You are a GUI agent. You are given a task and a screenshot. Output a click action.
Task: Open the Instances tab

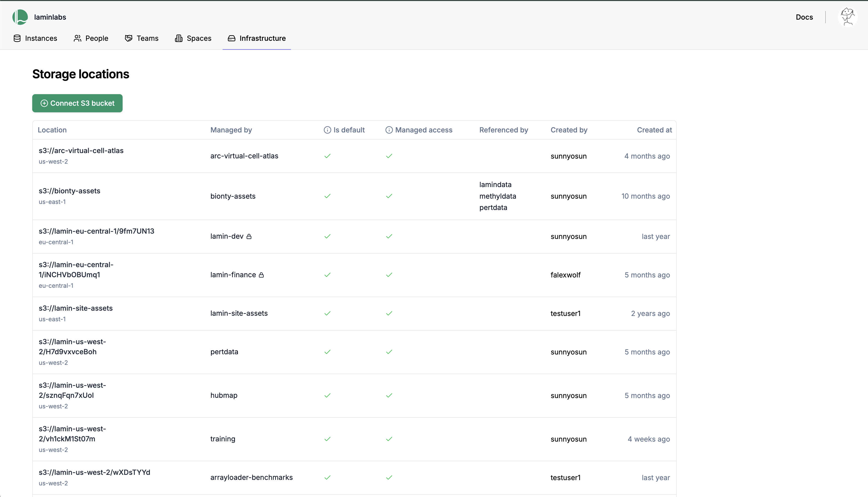click(x=35, y=38)
